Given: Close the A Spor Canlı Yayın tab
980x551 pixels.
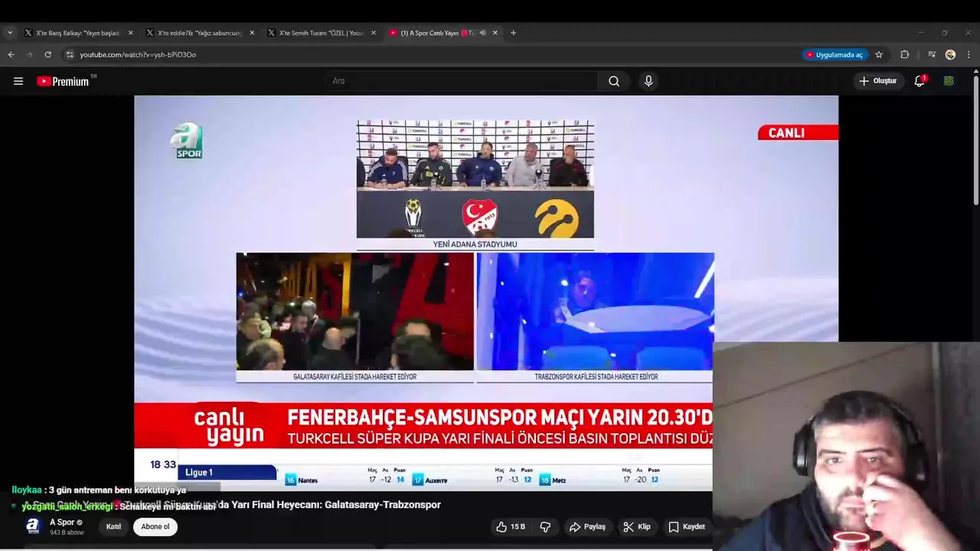Looking at the screenshot, I should [495, 33].
